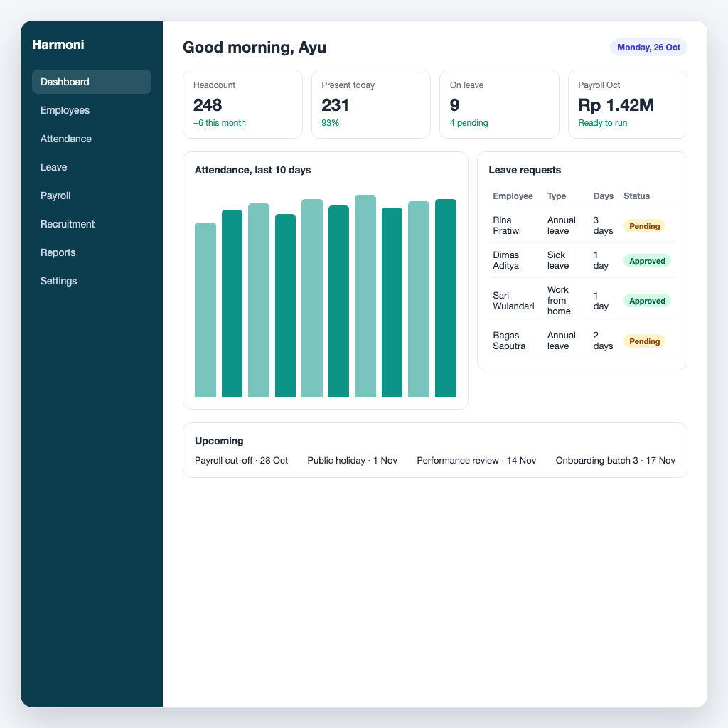Open the Headcount 248 card
Viewport: 728px width, 728px height.
pos(243,105)
